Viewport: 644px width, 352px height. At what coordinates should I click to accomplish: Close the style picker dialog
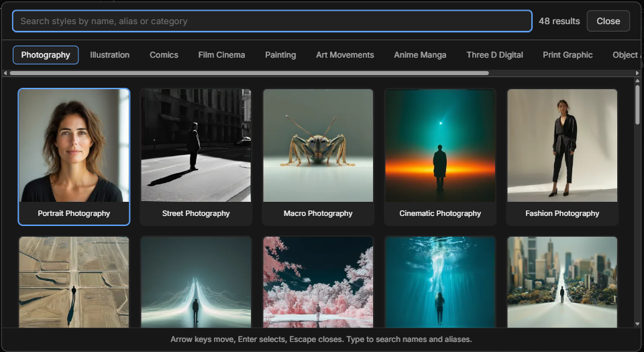click(608, 21)
